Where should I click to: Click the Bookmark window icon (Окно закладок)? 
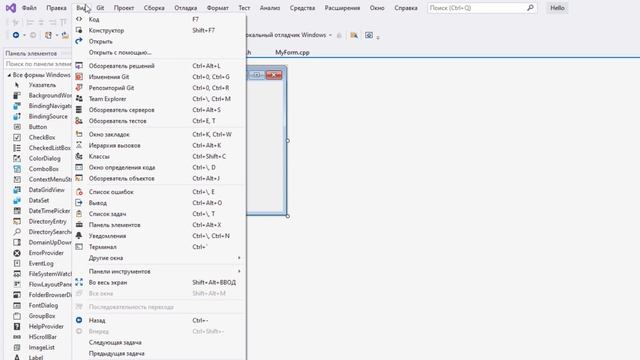click(x=79, y=134)
